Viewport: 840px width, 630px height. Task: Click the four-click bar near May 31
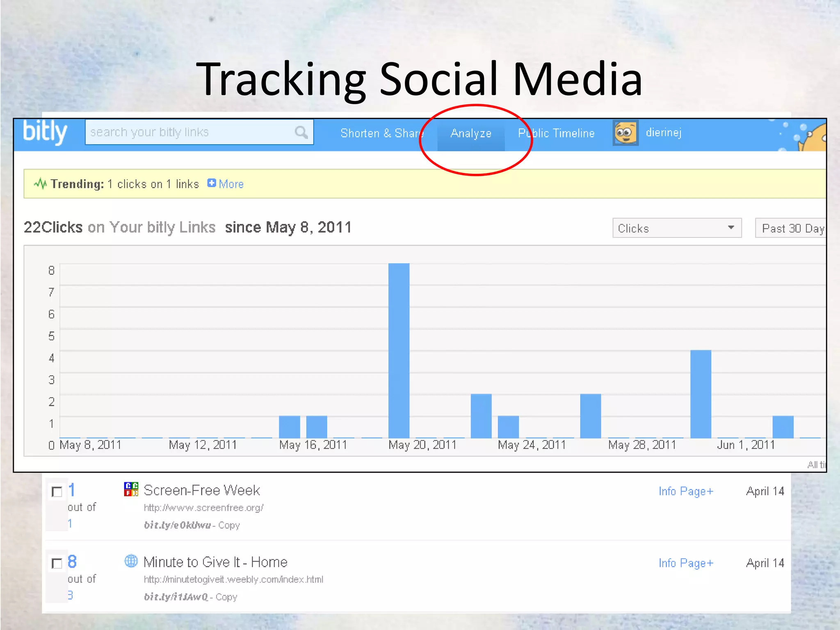click(701, 394)
